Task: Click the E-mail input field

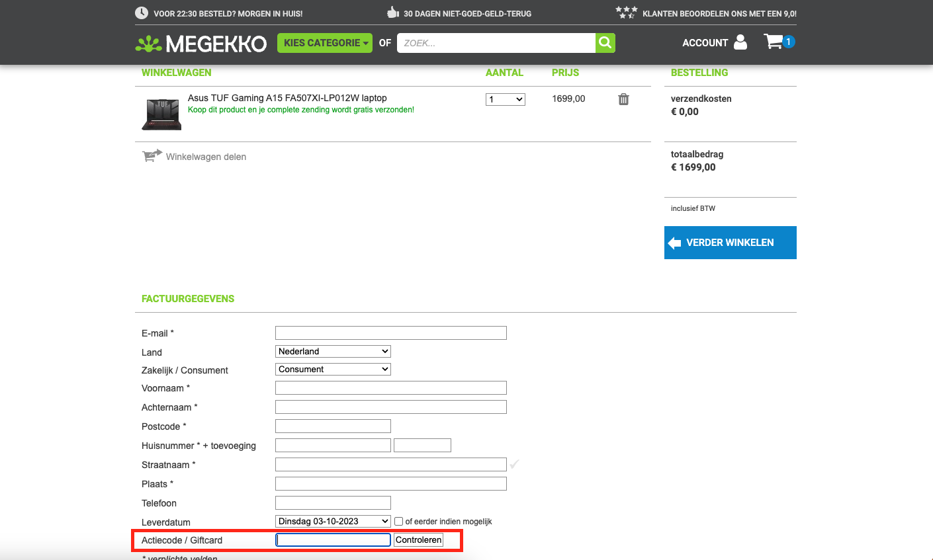Action: click(x=391, y=333)
